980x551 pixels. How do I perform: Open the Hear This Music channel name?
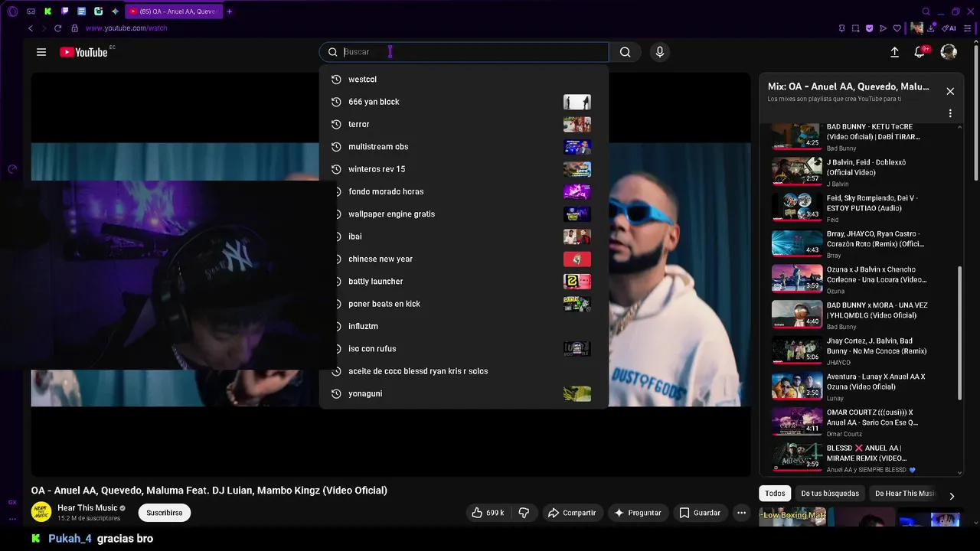pyautogui.click(x=87, y=508)
